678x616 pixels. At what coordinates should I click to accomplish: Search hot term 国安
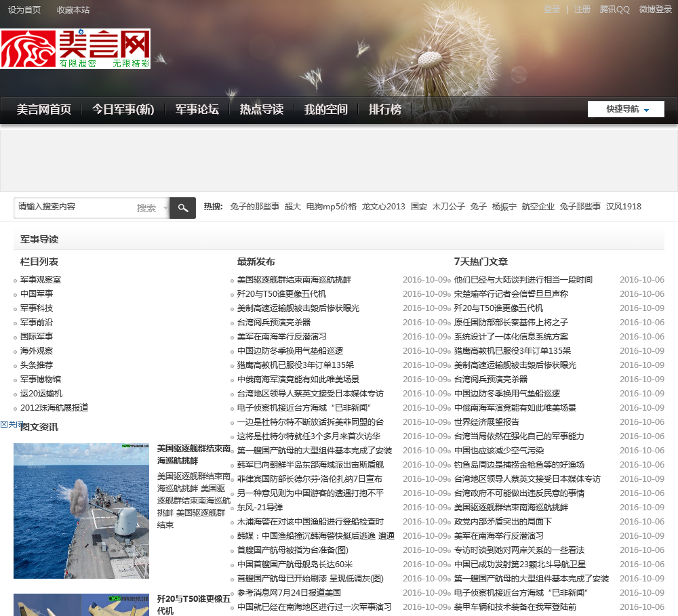pyautogui.click(x=419, y=207)
